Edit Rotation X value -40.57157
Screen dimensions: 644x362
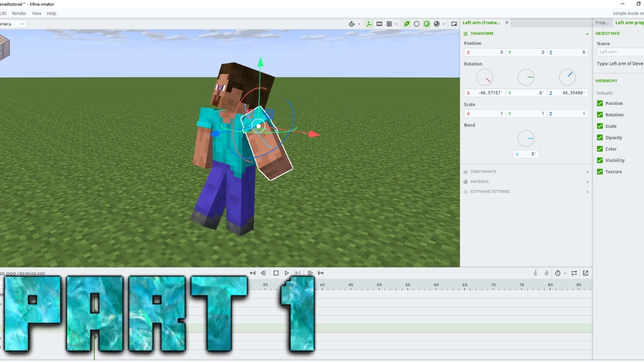[x=485, y=93]
